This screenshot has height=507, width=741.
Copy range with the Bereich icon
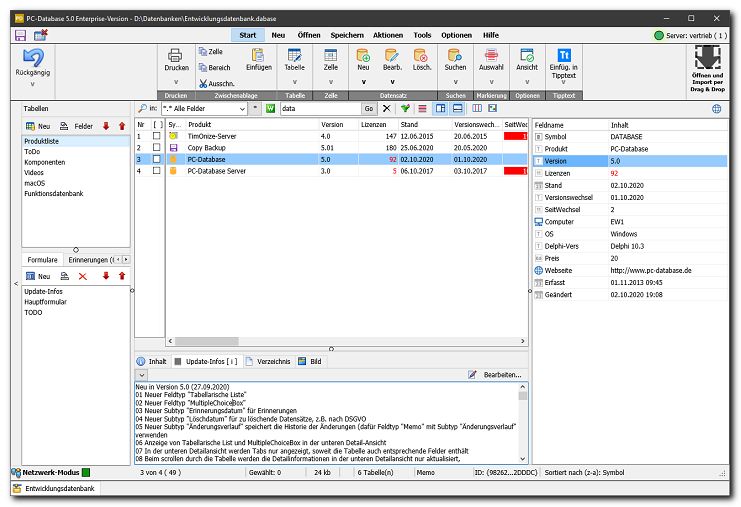[203, 67]
